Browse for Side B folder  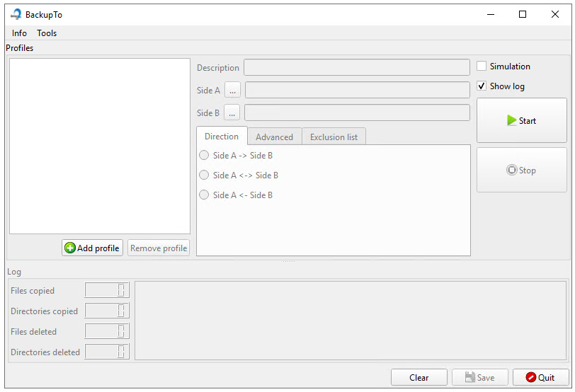(232, 113)
